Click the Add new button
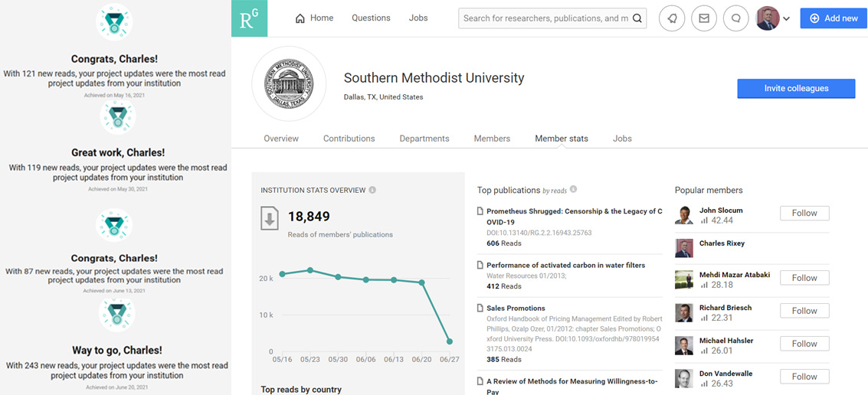This screenshot has width=868, height=395. point(834,18)
